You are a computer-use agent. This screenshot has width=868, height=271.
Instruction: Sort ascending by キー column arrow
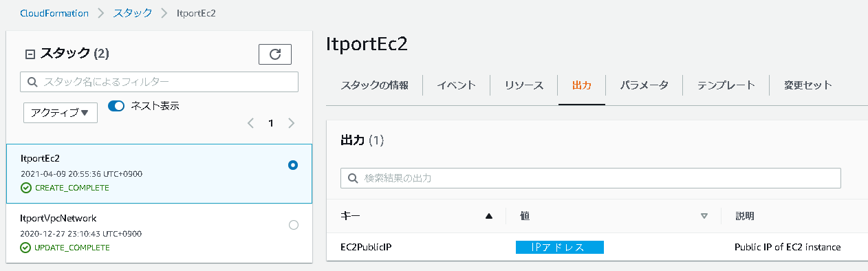coord(489,216)
